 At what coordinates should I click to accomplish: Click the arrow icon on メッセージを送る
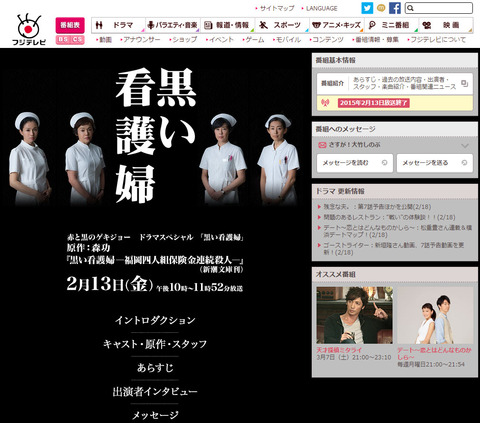tap(464, 163)
